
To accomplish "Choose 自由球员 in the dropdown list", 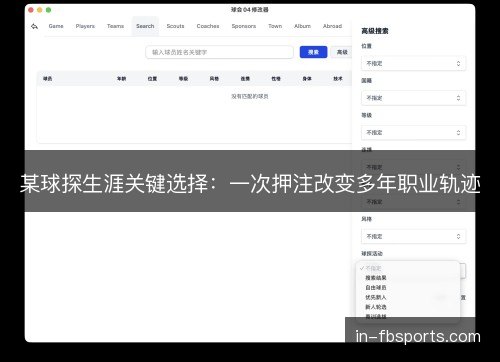I will 408,287.
